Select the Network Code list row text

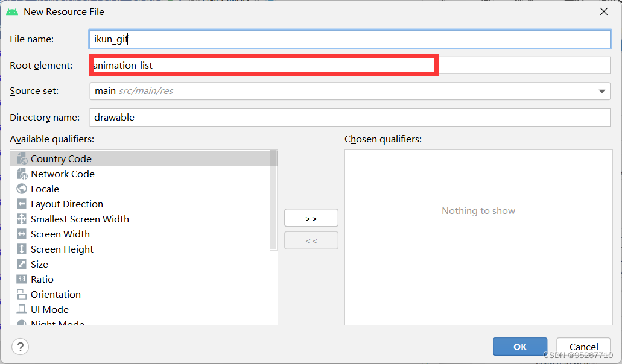click(63, 174)
